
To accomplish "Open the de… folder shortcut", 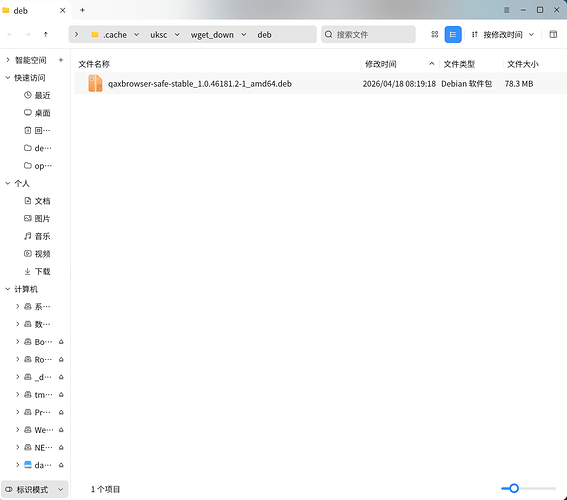I will pyautogui.click(x=37, y=148).
